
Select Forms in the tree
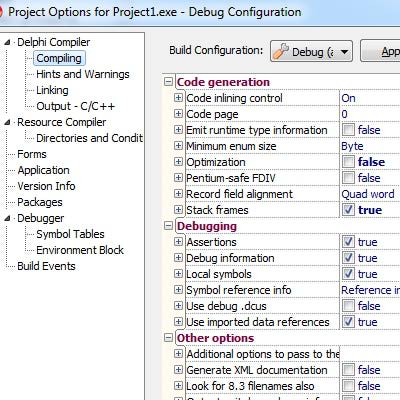point(32,154)
